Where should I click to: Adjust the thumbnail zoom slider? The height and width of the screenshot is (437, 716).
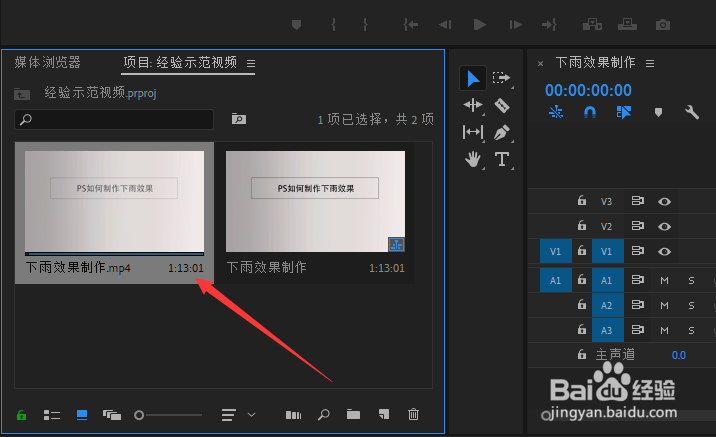[168, 415]
